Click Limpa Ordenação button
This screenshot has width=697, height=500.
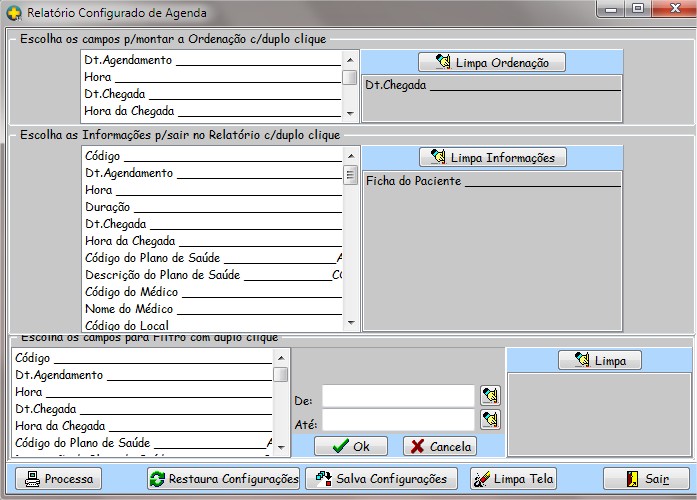click(x=491, y=62)
